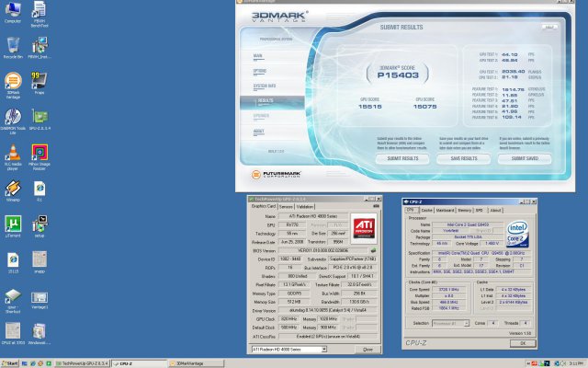This screenshot has height=368, width=588.
Task: Launch VLC media player shortcut
Action: pyautogui.click(x=13, y=157)
